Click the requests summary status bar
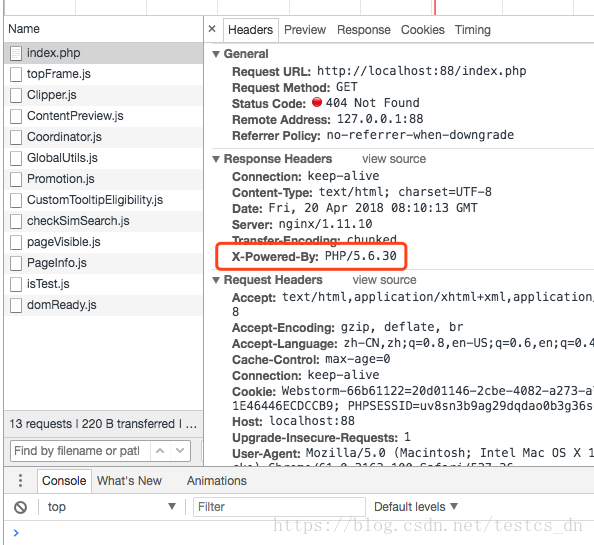This screenshot has height=545, width=594. click(x=104, y=424)
